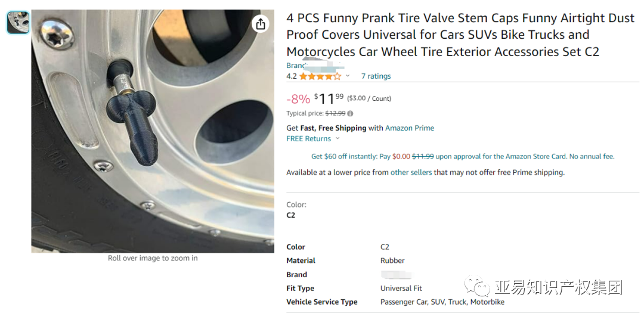Click the Universal Fit value
This screenshot has height=316, width=644.
click(401, 289)
